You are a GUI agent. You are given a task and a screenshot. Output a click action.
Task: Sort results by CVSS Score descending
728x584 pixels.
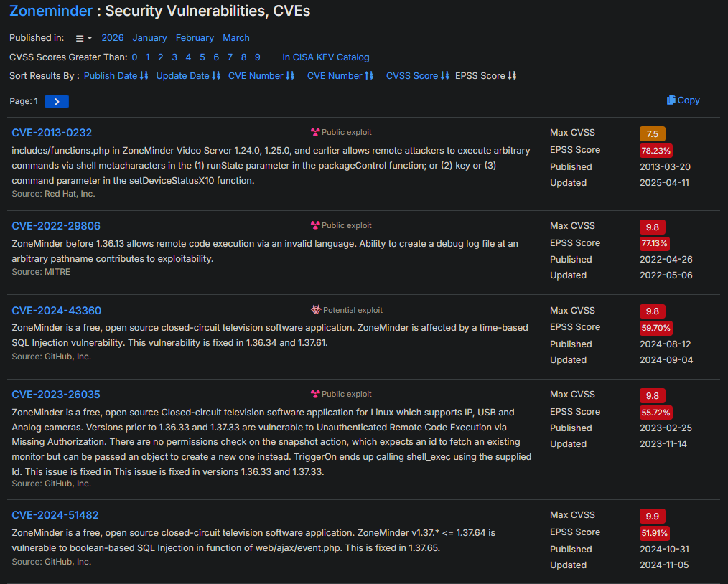[x=417, y=75]
